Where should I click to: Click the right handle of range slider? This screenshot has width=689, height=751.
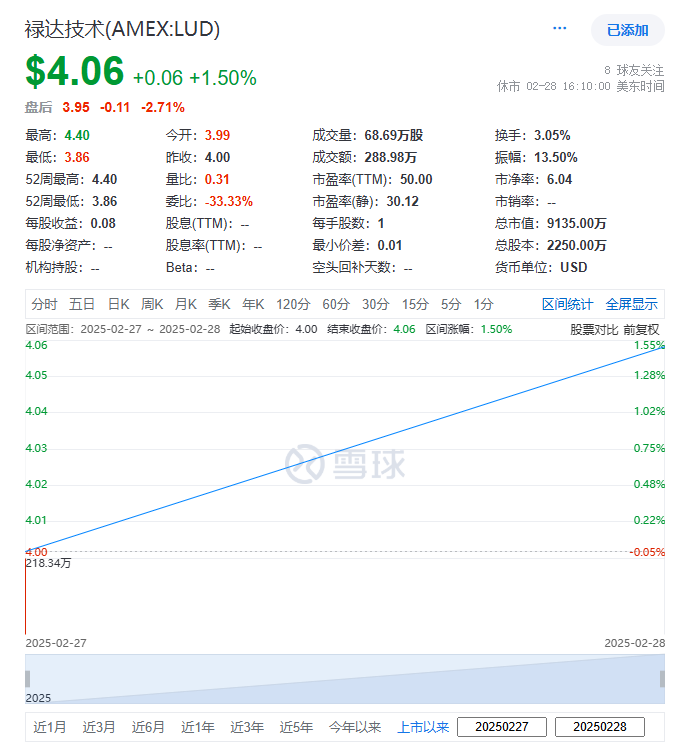pos(662,679)
